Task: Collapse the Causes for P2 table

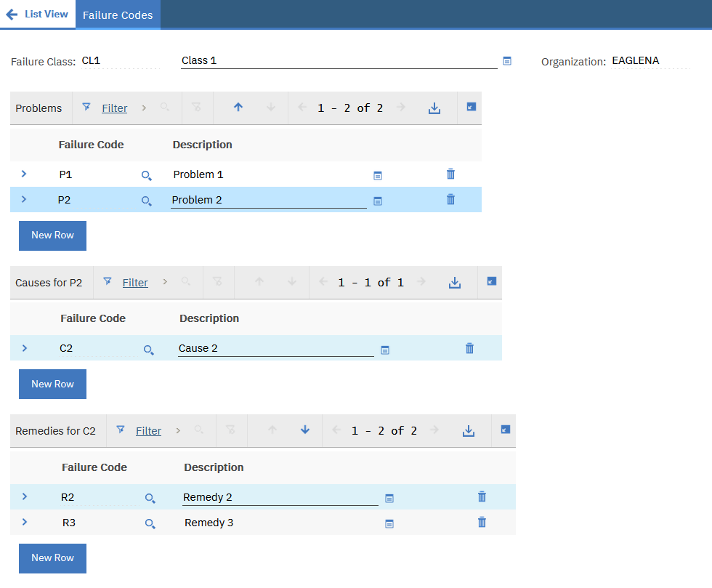Action: [491, 281]
